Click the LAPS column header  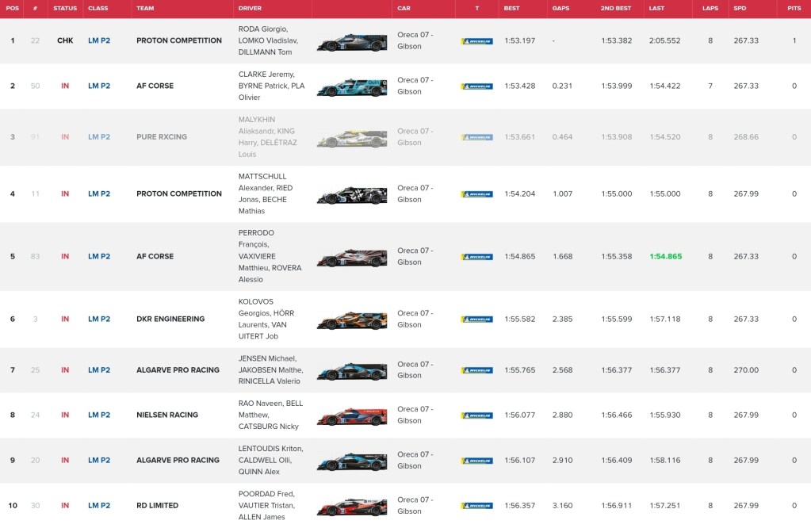click(710, 8)
